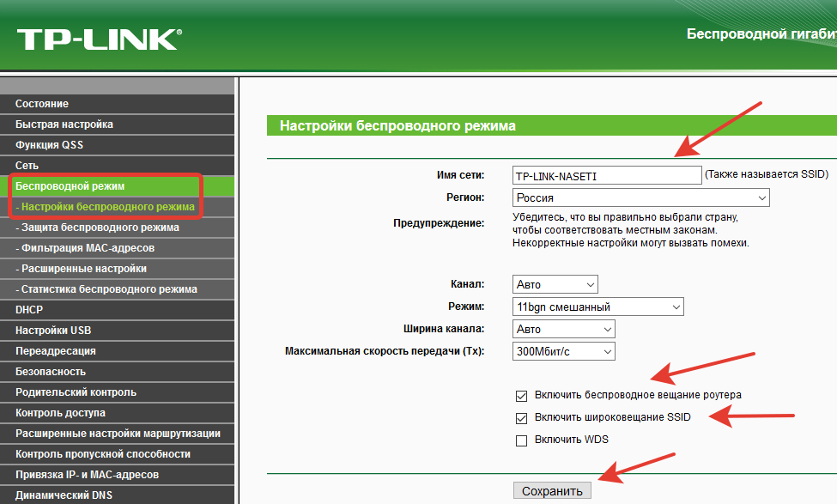Open Контроль пропускной способности
Screen dimensions: 837x504
[117, 454]
